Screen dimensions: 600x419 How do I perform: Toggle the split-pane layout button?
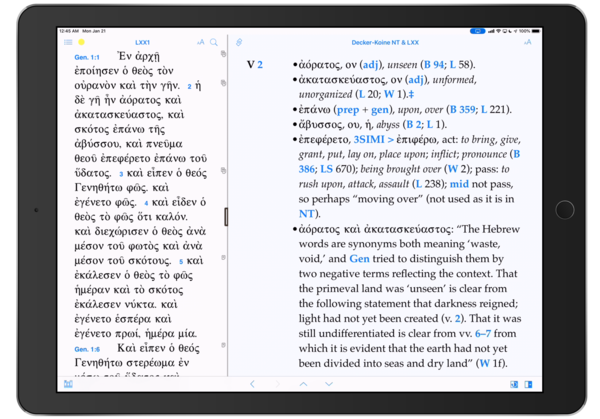[511, 384]
